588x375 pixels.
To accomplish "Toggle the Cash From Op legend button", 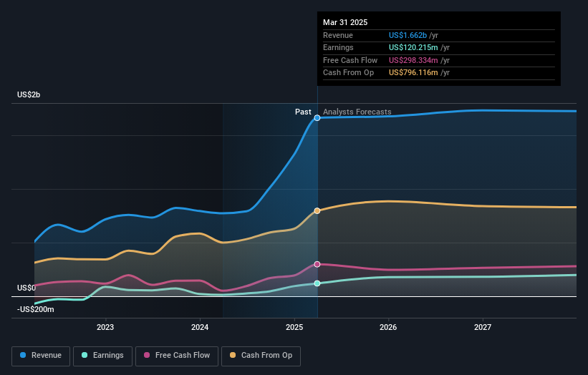I will click(x=261, y=356).
